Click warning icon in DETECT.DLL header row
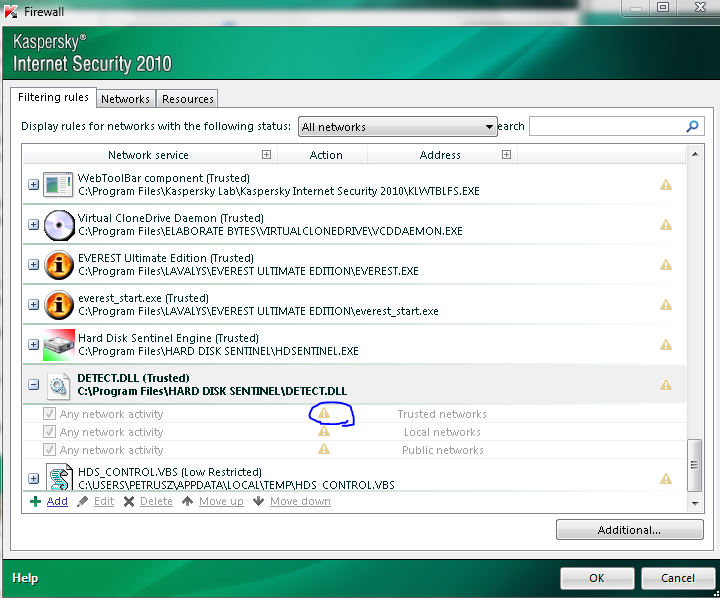Screen dimensions: 720x598 point(666,385)
